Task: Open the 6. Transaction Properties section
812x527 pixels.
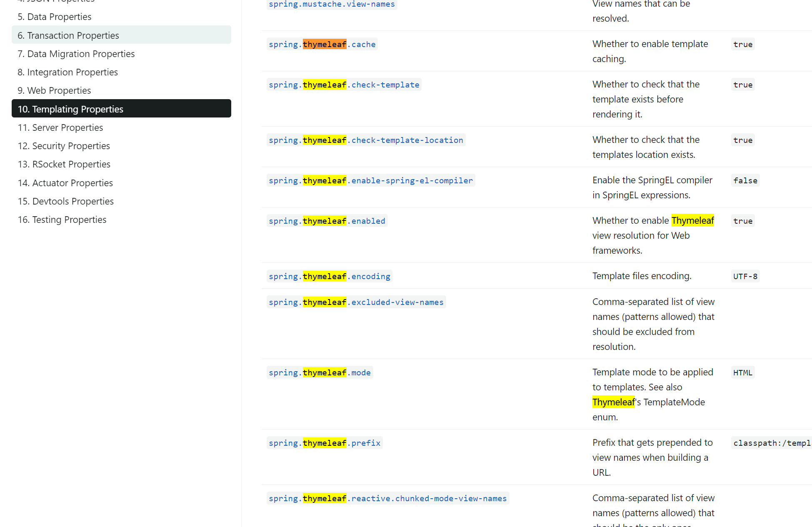Action: pos(121,35)
